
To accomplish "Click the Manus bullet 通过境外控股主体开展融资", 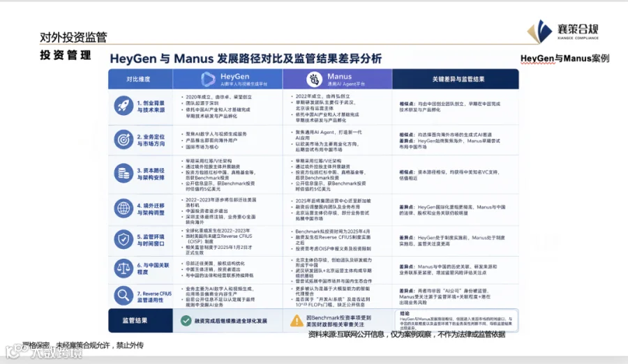I will coord(322,166).
